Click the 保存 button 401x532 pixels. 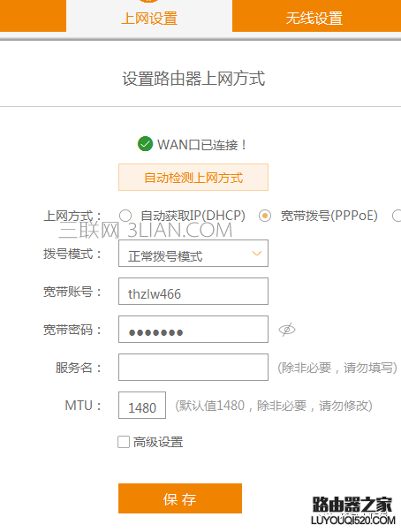coord(180,498)
